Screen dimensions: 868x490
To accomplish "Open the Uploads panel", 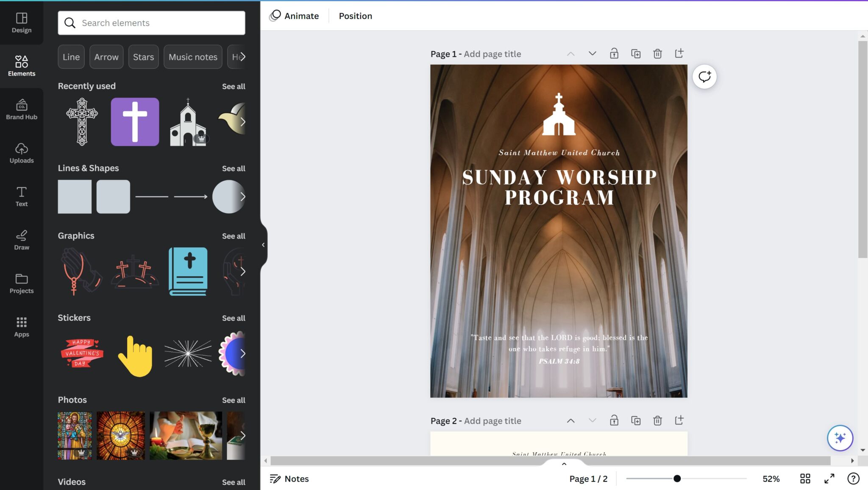I will coord(21,153).
